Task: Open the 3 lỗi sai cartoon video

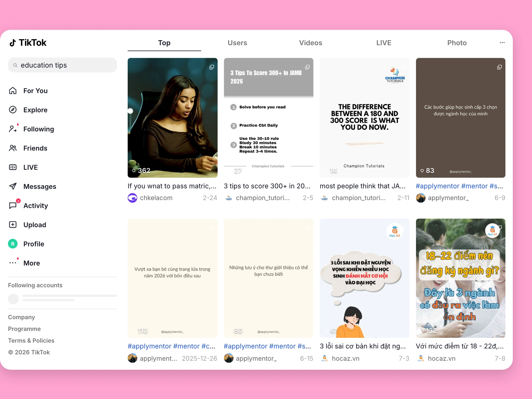Action: point(364,278)
